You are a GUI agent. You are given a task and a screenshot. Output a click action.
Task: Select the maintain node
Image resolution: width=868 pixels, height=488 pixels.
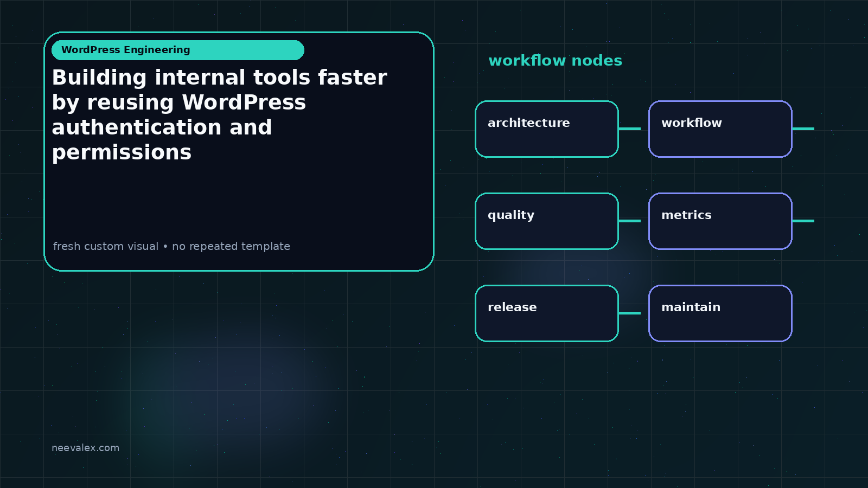(720, 313)
